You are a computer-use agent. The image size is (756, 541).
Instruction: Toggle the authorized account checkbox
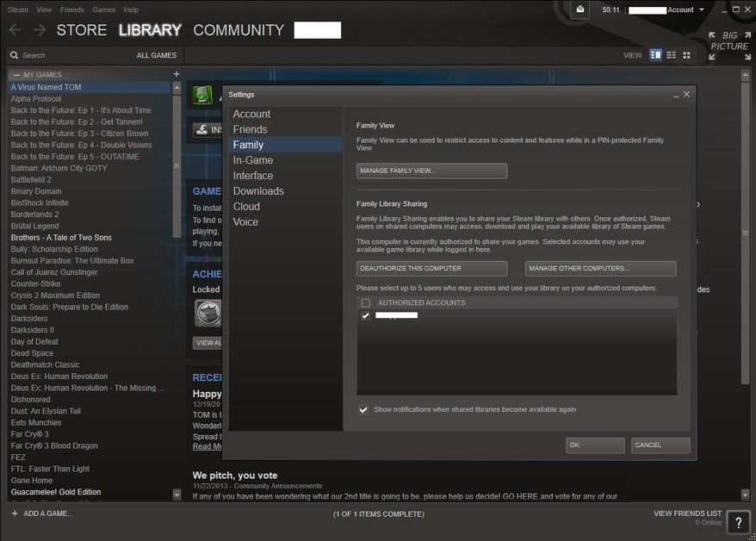tap(365, 315)
